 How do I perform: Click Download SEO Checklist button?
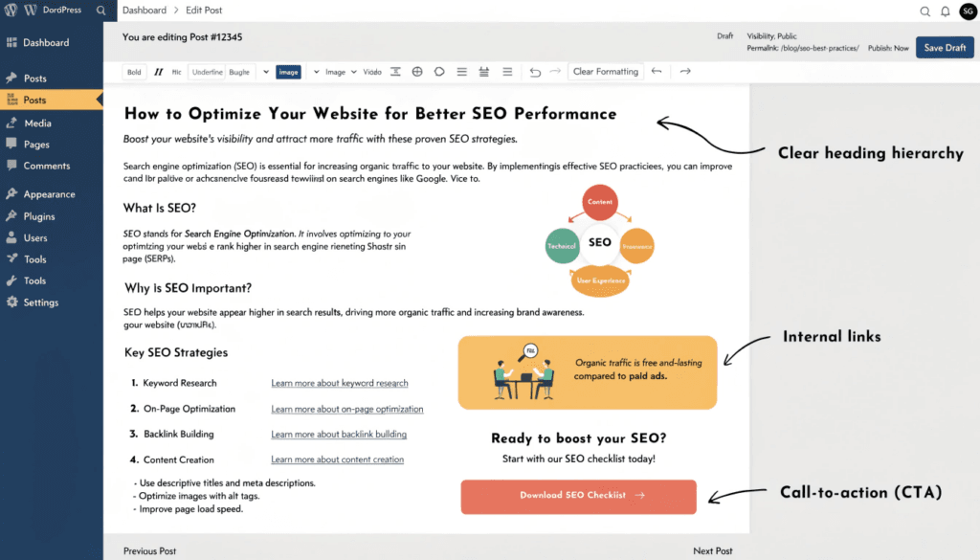click(x=579, y=497)
